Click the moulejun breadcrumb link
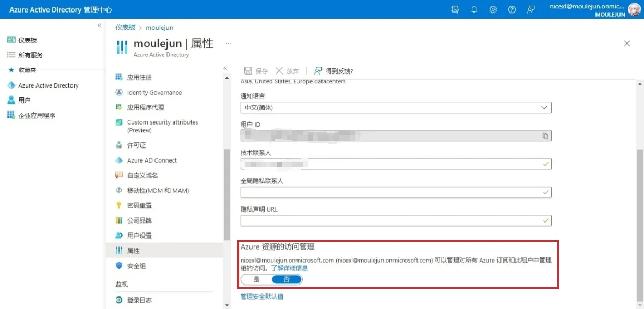Viewport: 644px width, 309px height. 159,28
